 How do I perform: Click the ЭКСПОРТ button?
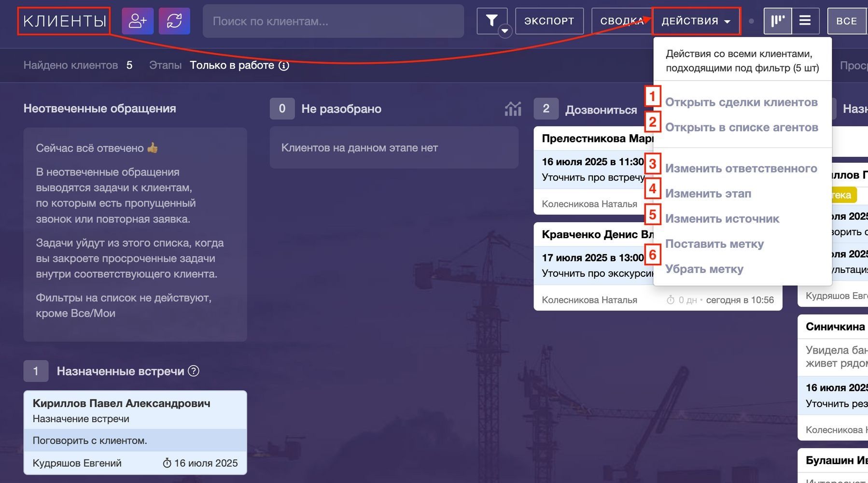pos(549,21)
